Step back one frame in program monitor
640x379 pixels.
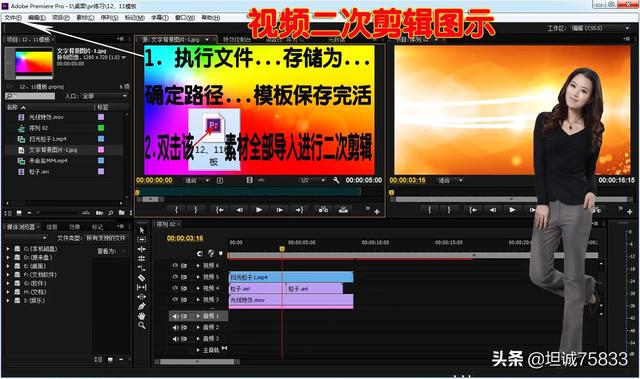(493, 210)
